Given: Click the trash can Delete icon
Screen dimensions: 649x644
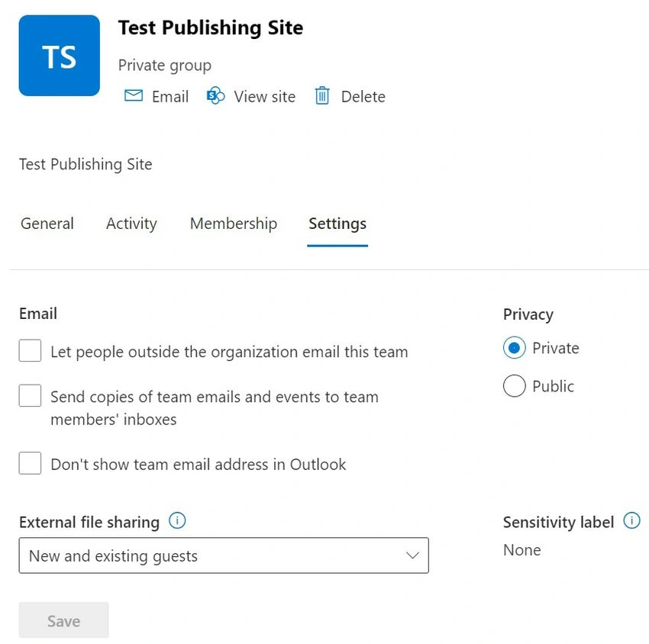Looking at the screenshot, I should (x=322, y=96).
